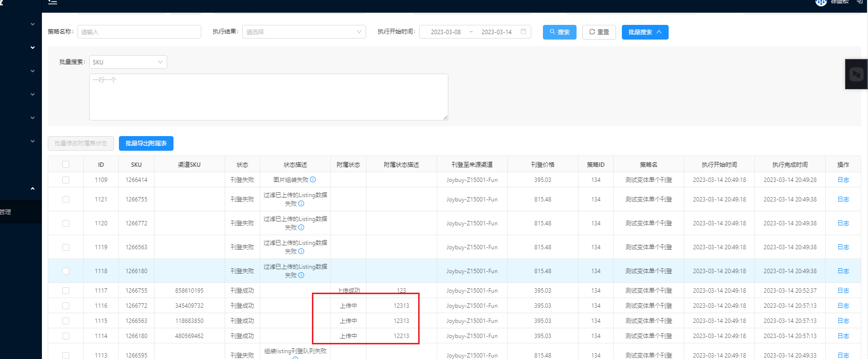Click the start date 2023-03-08 field

click(445, 32)
